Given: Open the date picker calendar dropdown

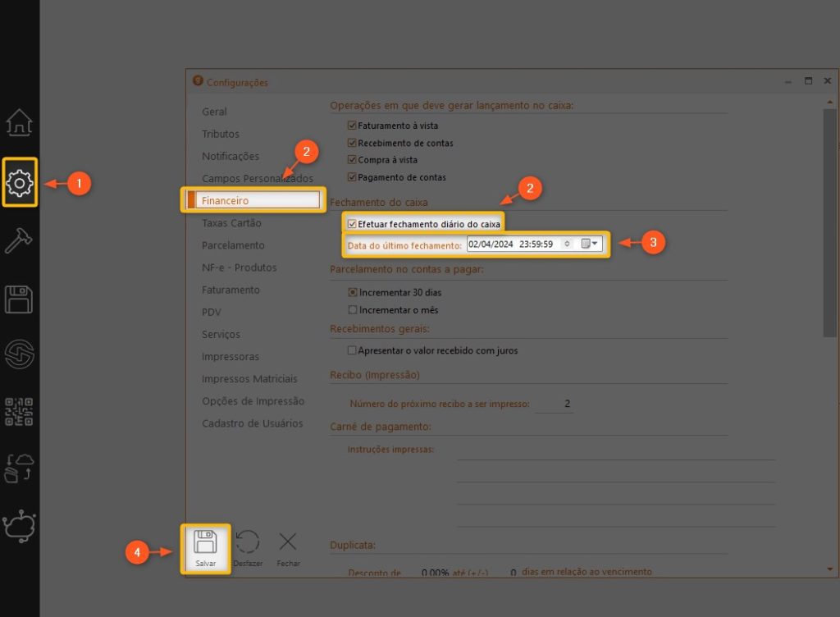Looking at the screenshot, I should pyautogui.click(x=590, y=244).
